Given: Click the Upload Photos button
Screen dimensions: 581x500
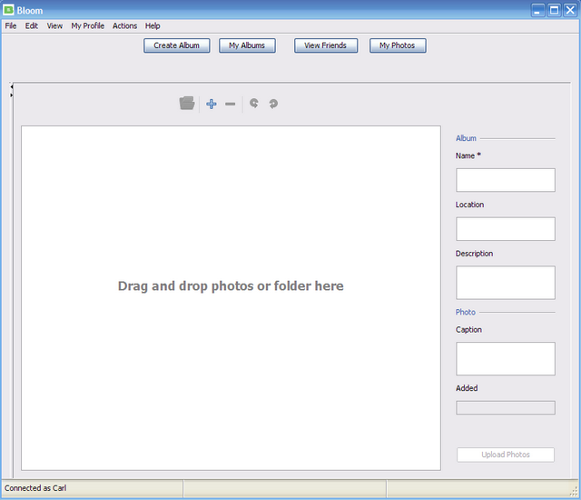Looking at the screenshot, I should point(506,455).
